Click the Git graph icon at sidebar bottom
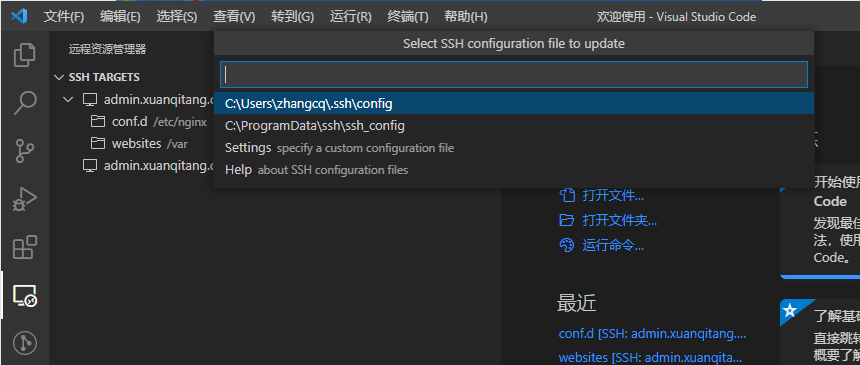Screen dimensions: 860x365 tap(24, 344)
